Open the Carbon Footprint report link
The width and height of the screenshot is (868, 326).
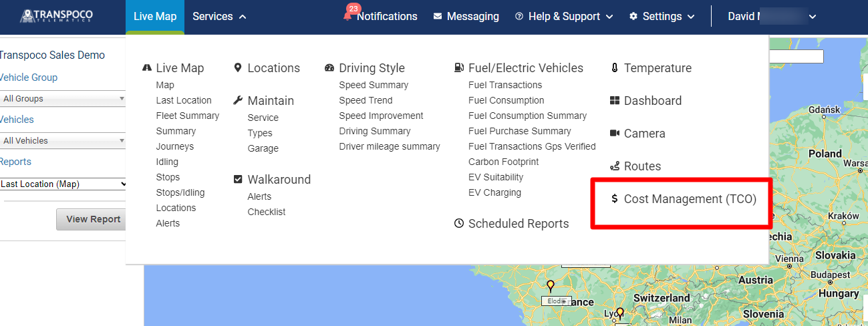point(503,162)
